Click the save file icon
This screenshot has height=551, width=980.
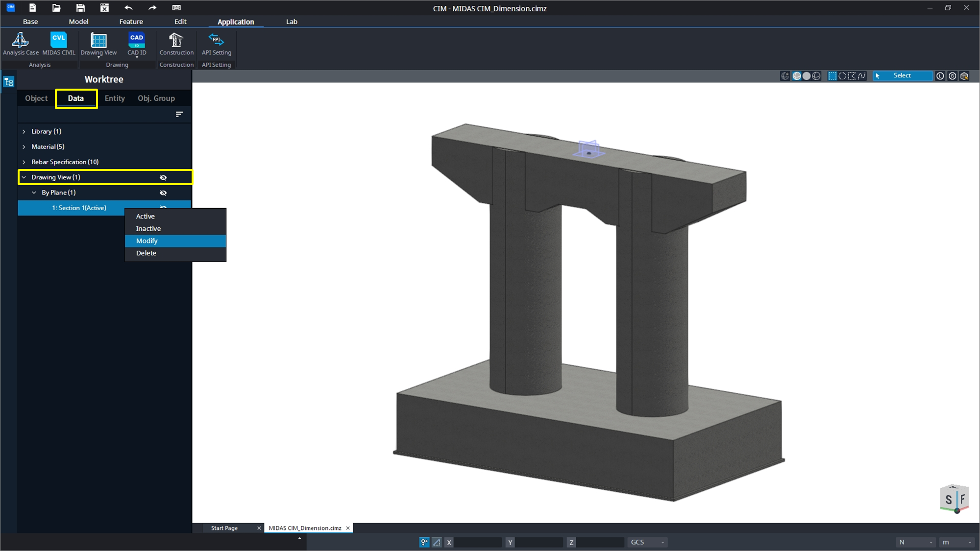click(x=80, y=8)
